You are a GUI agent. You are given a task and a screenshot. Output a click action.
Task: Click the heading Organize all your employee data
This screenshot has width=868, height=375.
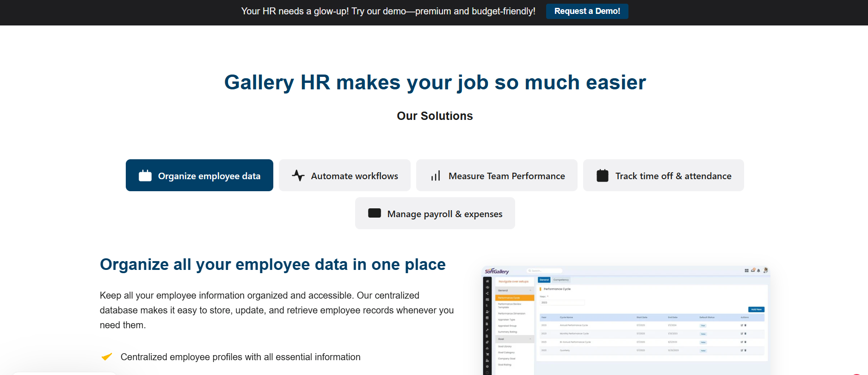tap(273, 264)
